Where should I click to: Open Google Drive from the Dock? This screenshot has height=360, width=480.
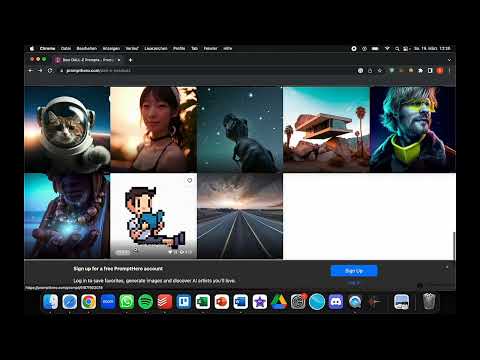[279, 302]
